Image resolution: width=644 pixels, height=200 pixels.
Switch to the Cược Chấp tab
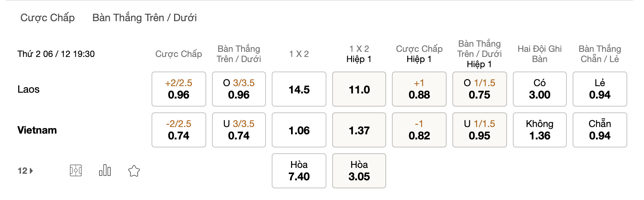tap(47, 18)
